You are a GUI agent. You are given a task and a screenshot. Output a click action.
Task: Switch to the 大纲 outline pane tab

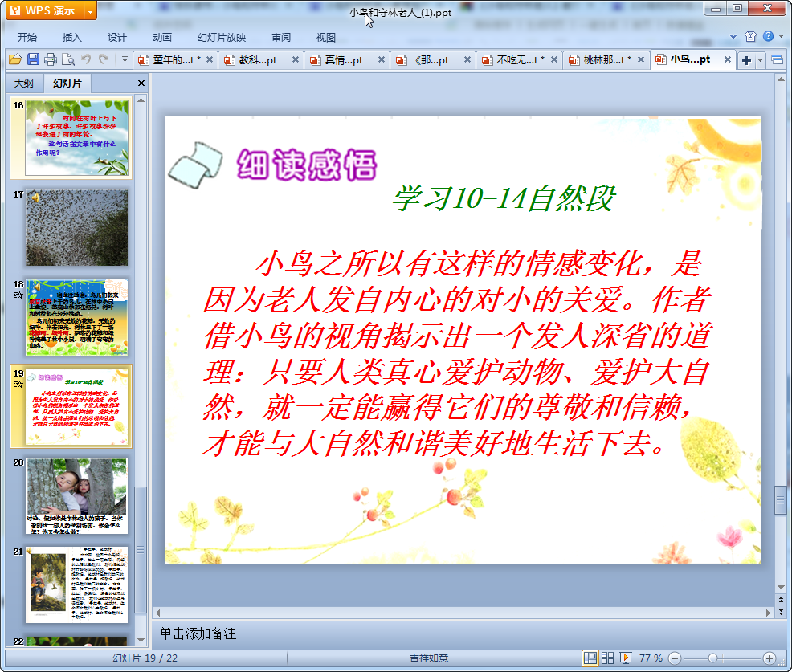click(24, 83)
